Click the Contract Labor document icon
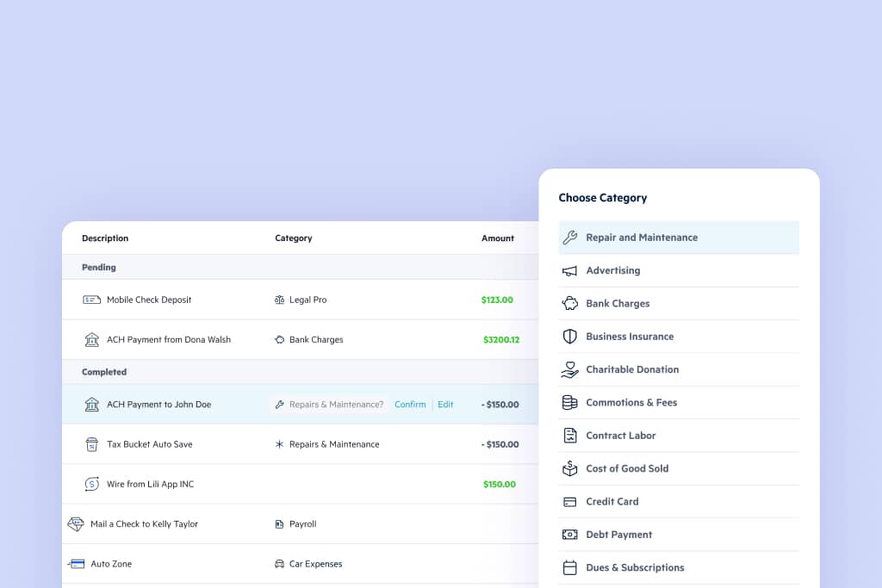Image resolution: width=882 pixels, height=588 pixels. tap(569, 436)
